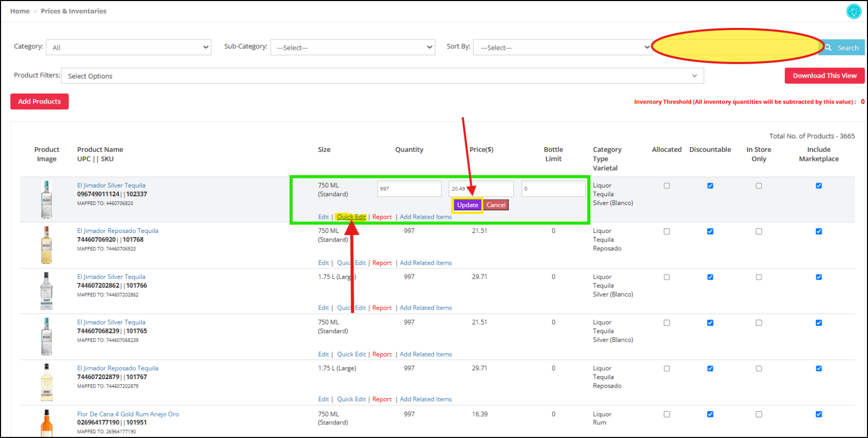Screen dimensions: 868x438
Task: Go to Home in the breadcrumb
Action: [x=20, y=11]
